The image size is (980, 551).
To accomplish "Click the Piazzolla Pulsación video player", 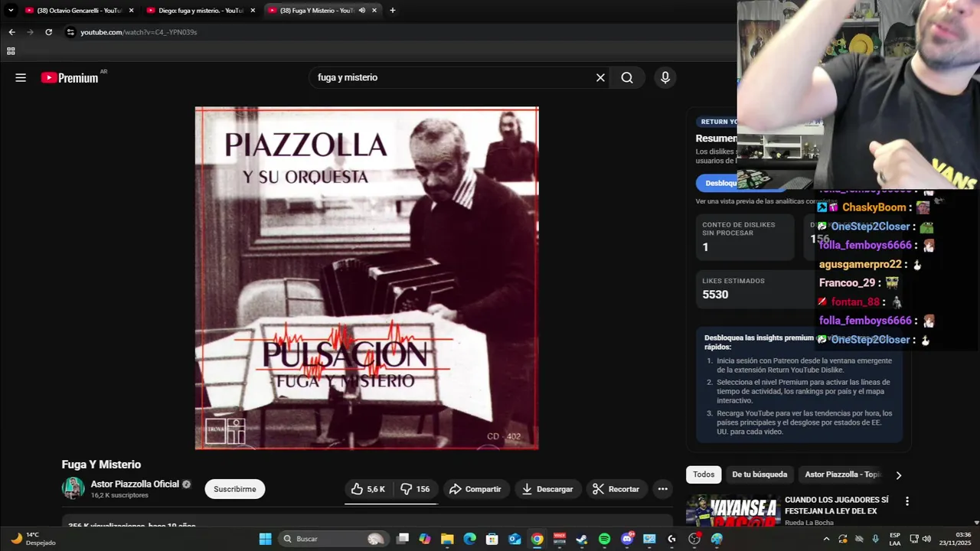I will 367,278.
